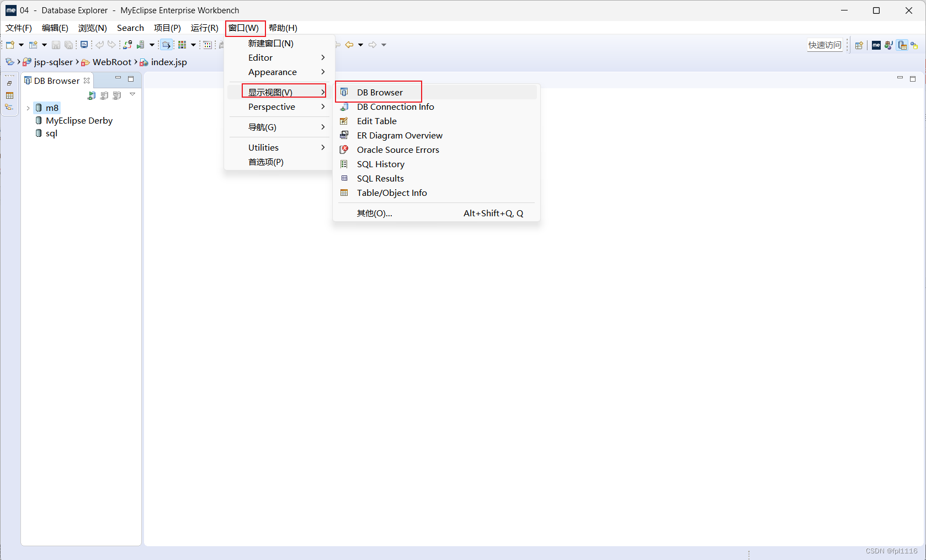Select the sql database connection

pyautogui.click(x=46, y=134)
